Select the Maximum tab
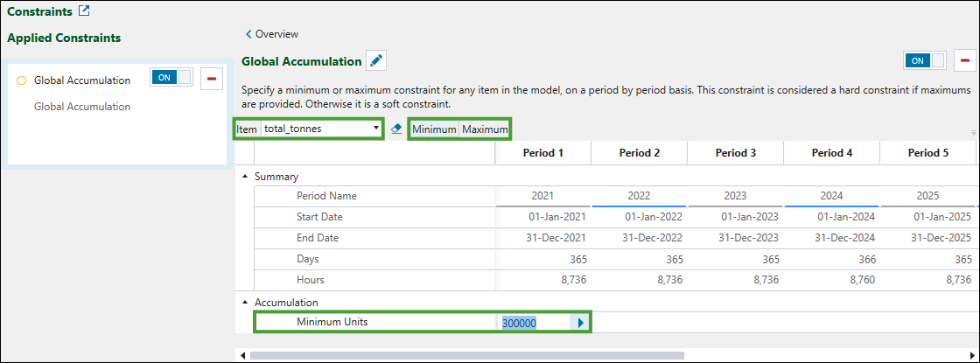The height and width of the screenshot is (363, 980). pos(485,129)
